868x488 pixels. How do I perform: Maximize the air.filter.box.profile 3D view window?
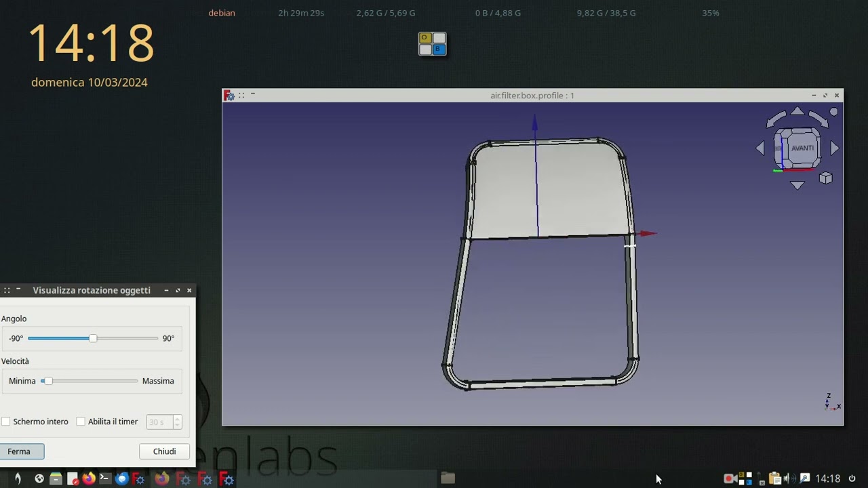[x=825, y=96]
